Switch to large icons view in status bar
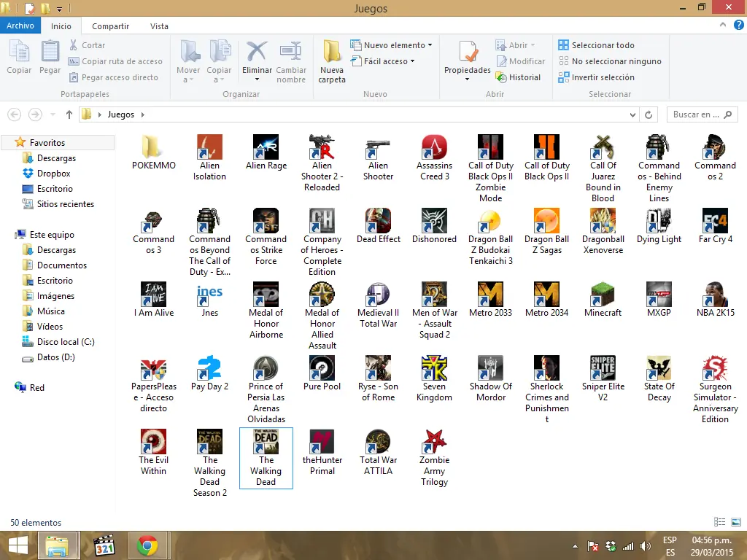The image size is (747, 560). (x=735, y=522)
